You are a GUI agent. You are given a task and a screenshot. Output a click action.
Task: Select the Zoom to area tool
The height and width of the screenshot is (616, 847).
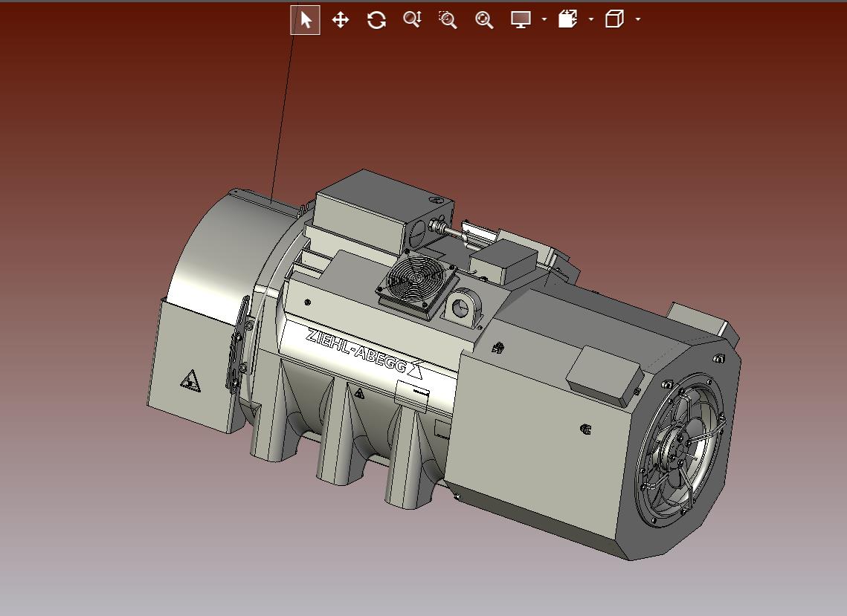coord(448,20)
